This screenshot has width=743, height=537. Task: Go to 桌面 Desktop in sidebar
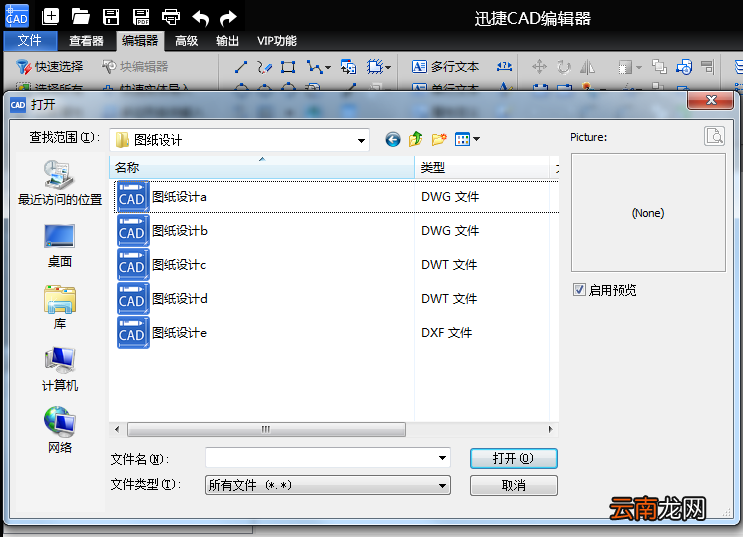click(x=60, y=246)
